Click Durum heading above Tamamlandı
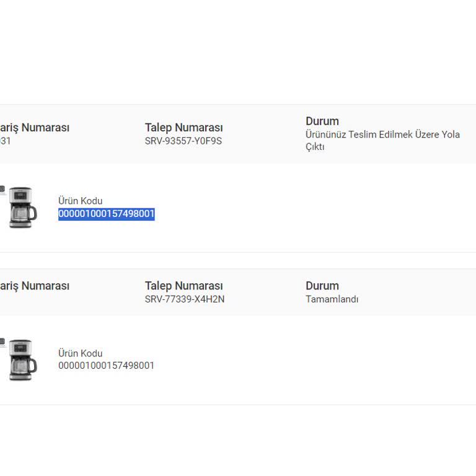The image size is (476, 476). click(x=322, y=286)
